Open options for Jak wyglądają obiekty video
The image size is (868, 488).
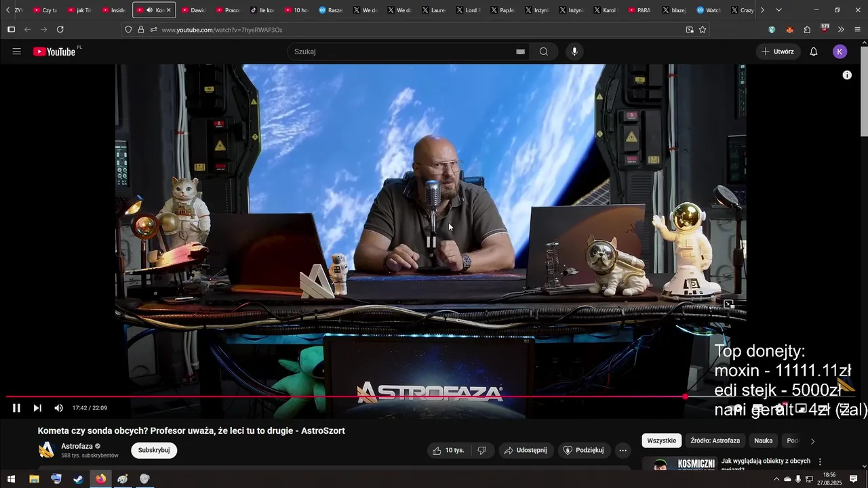pos(820,462)
